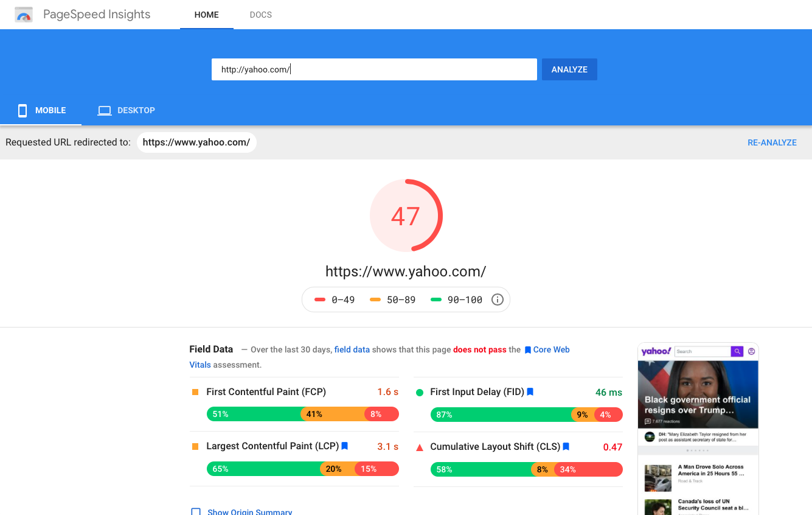Click the CLS distribution bar
Screen dimensions: 812x515
tap(527, 469)
